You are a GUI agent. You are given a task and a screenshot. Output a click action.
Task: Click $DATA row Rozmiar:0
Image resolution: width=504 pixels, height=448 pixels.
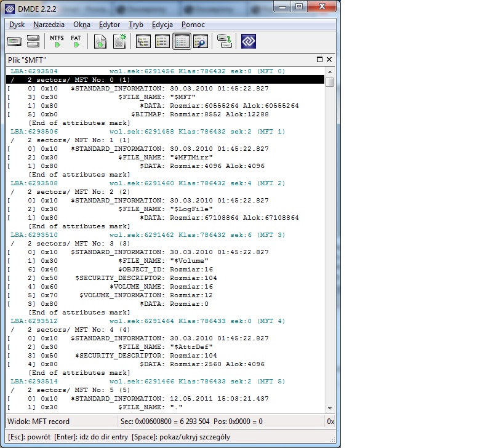click(165, 304)
